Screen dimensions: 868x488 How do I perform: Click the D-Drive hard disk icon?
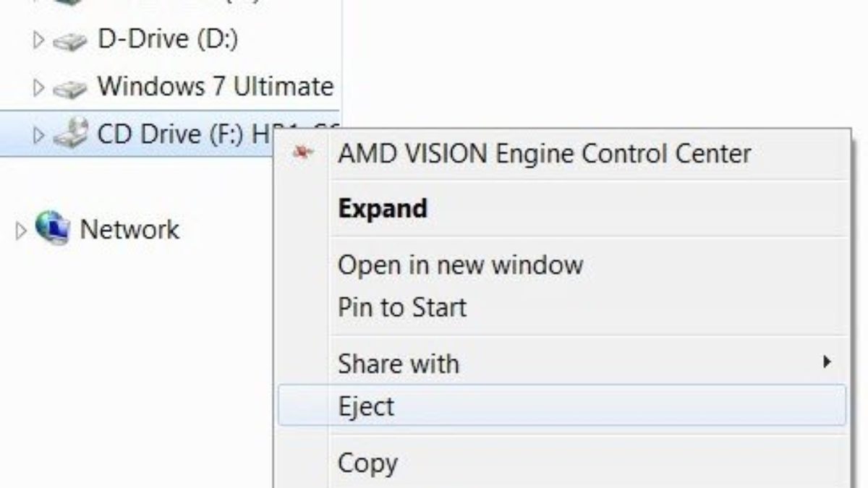69,41
